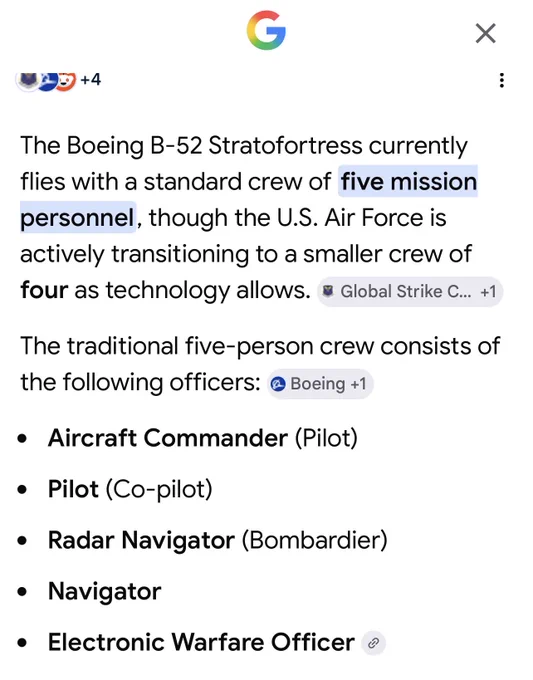Open the three-dot more options menu

(x=502, y=80)
